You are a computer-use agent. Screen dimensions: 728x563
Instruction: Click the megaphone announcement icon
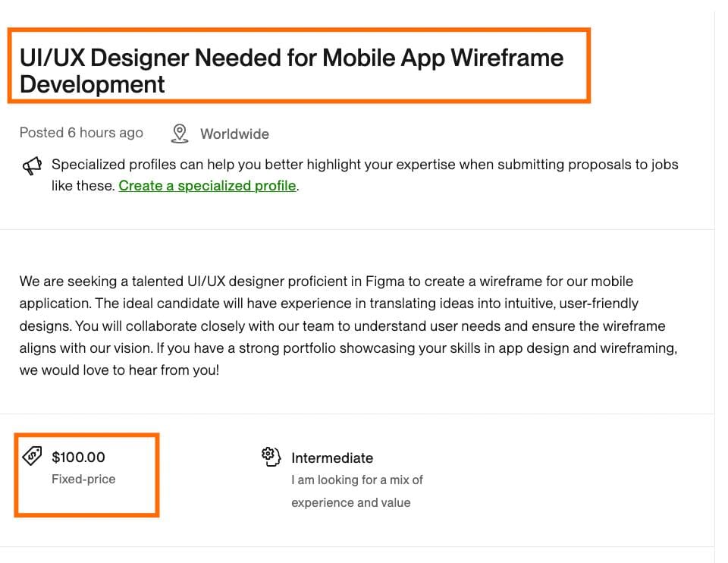click(32, 166)
